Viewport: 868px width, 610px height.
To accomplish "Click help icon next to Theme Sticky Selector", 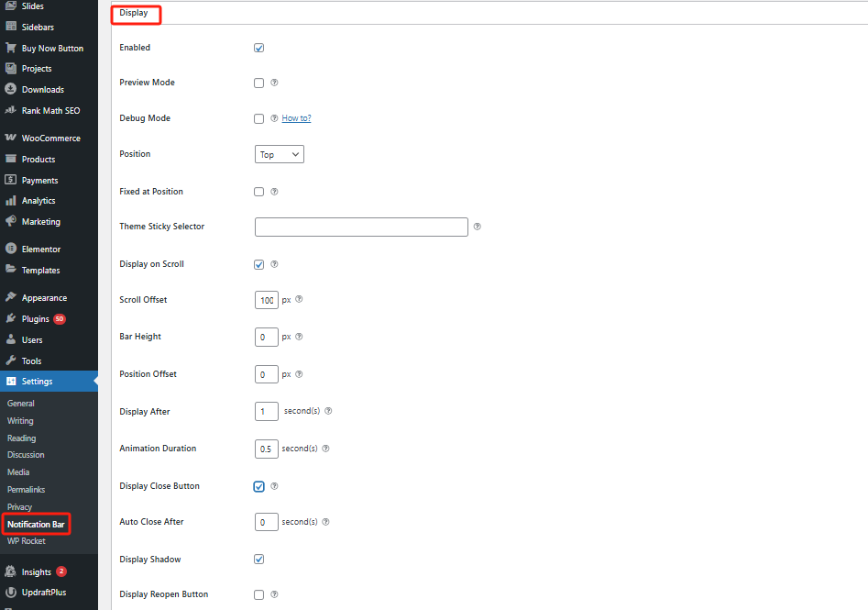I will [477, 227].
